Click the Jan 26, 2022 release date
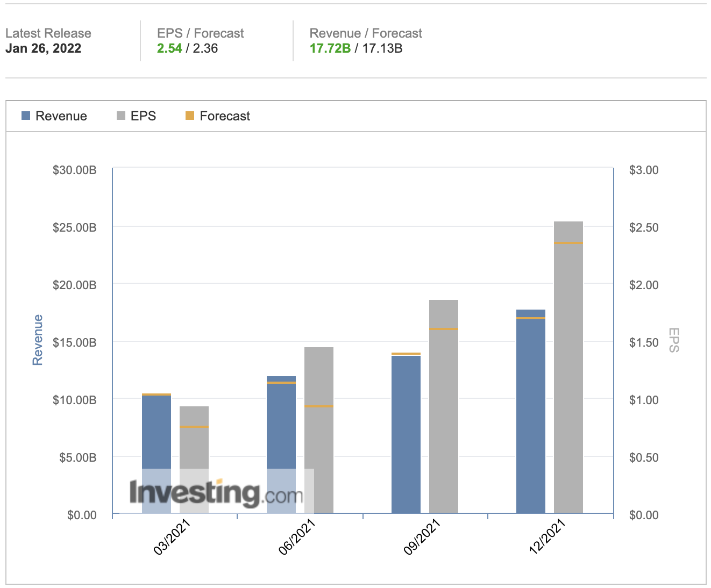Screen dimensions: 711x588 43,48
